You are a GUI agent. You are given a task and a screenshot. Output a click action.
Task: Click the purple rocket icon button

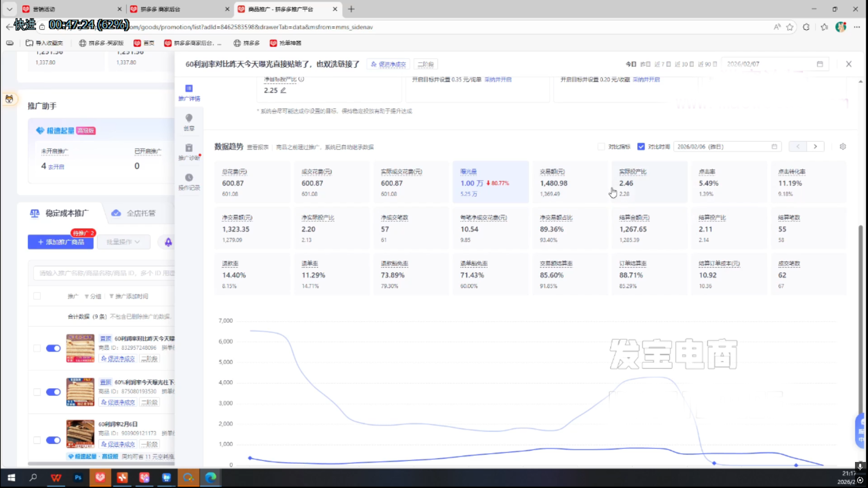tap(168, 242)
